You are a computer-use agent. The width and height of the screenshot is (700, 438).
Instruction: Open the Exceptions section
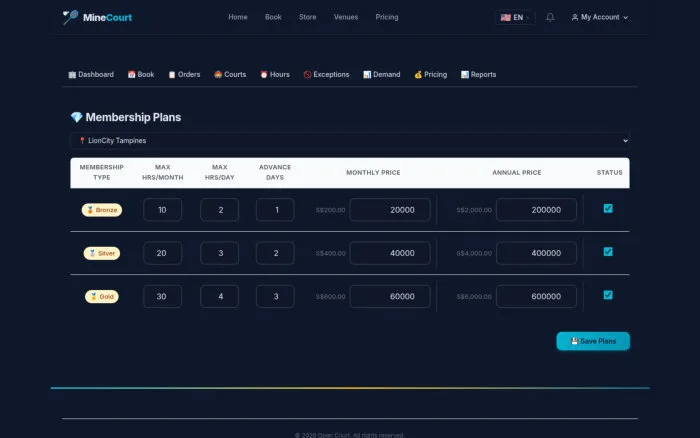point(326,75)
